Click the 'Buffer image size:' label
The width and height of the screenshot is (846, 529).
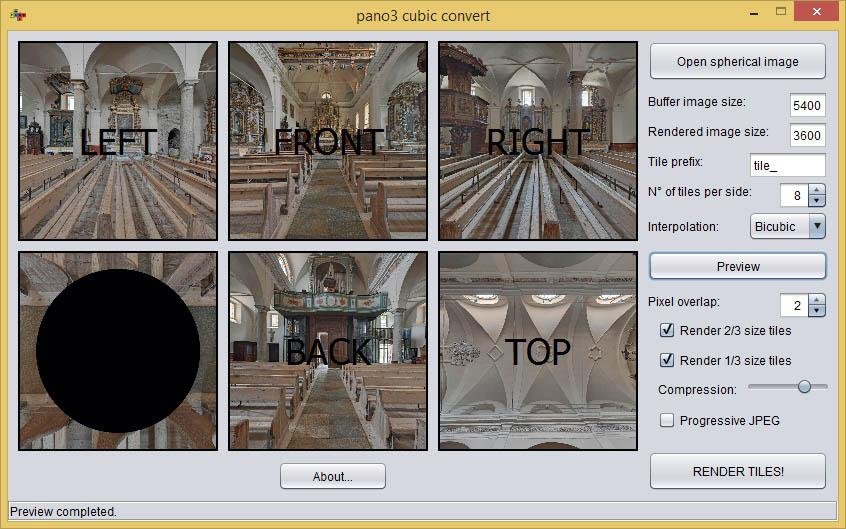tap(697, 102)
